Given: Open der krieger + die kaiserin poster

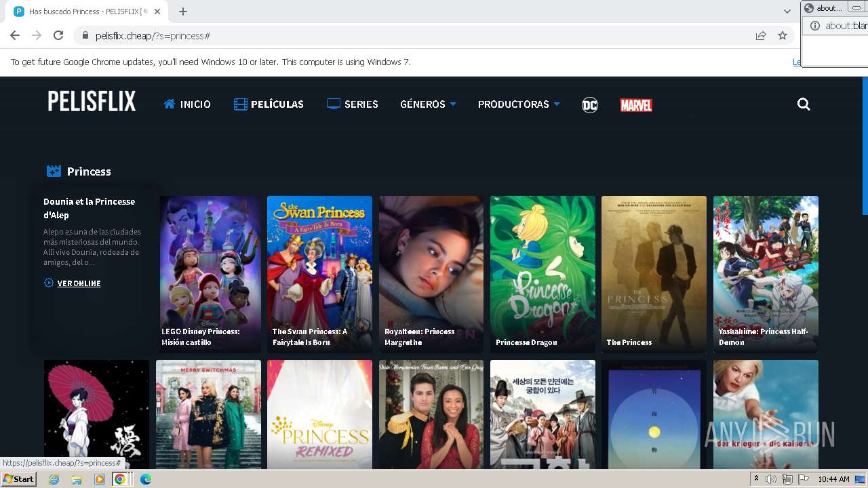Looking at the screenshot, I should [x=766, y=414].
